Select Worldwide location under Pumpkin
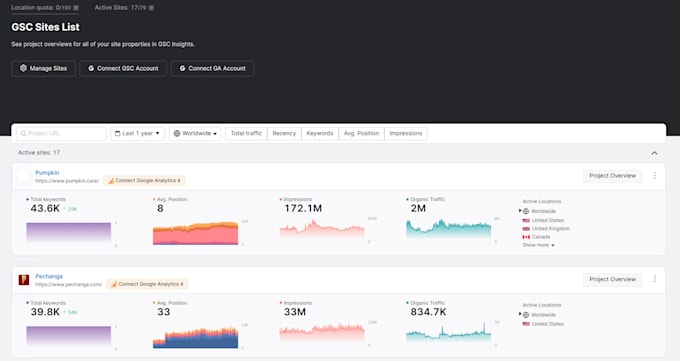This screenshot has width=680, height=361. [543, 211]
